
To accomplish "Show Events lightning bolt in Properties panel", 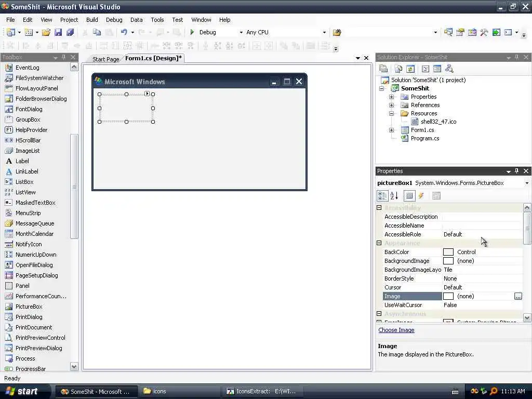I will coord(421,196).
